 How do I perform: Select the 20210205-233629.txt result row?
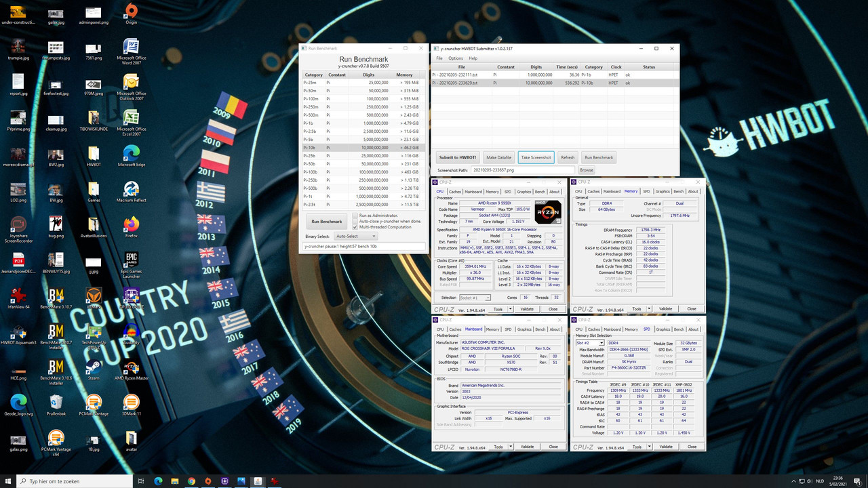pos(555,83)
